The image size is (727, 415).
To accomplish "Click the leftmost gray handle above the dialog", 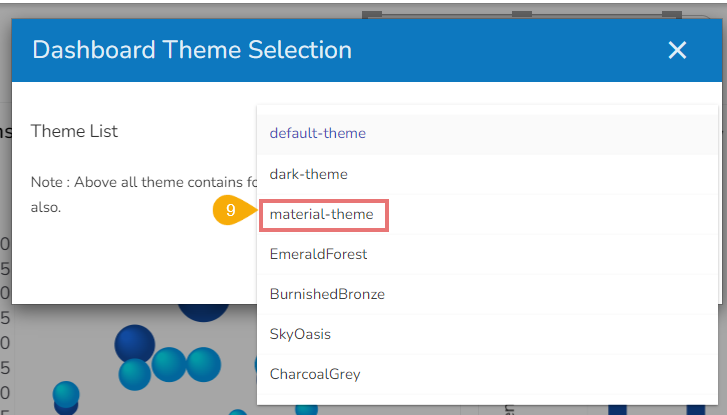I will (x=372, y=13).
